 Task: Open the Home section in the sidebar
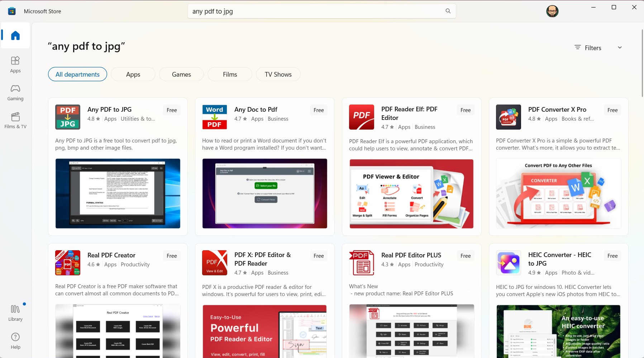pos(15,35)
